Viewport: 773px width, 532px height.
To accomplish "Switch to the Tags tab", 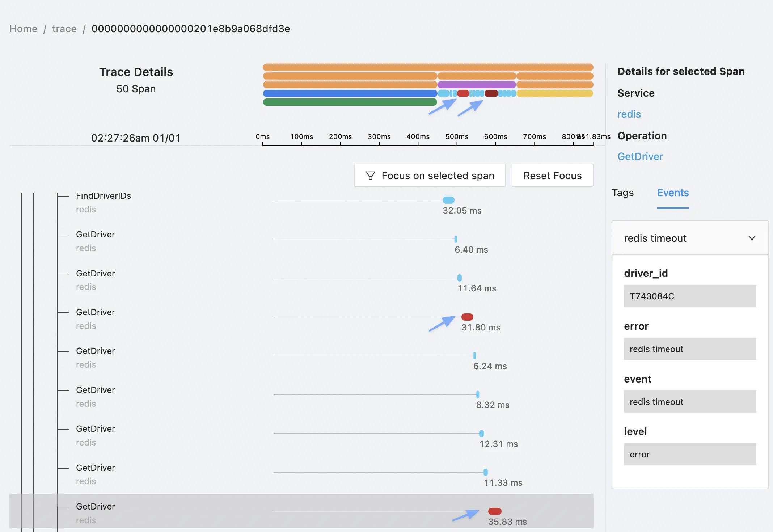I will pyautogui.click(x=623, y=193).
